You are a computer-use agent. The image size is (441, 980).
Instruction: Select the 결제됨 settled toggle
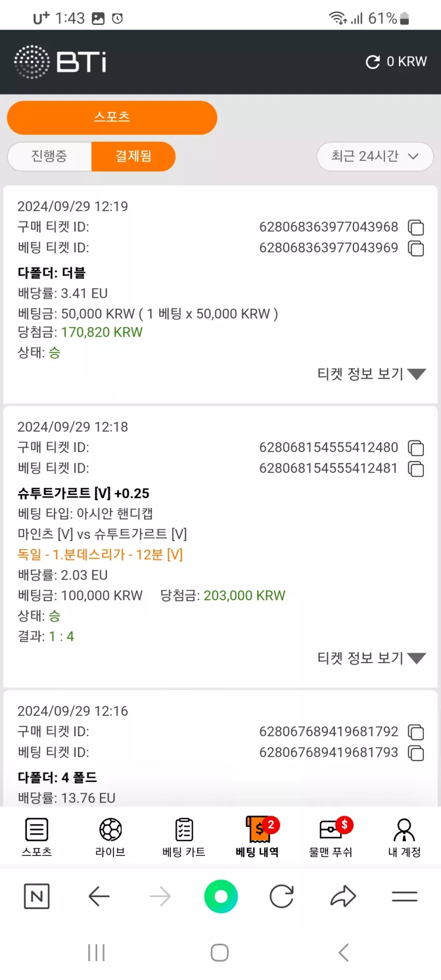[x=133, y=156]
